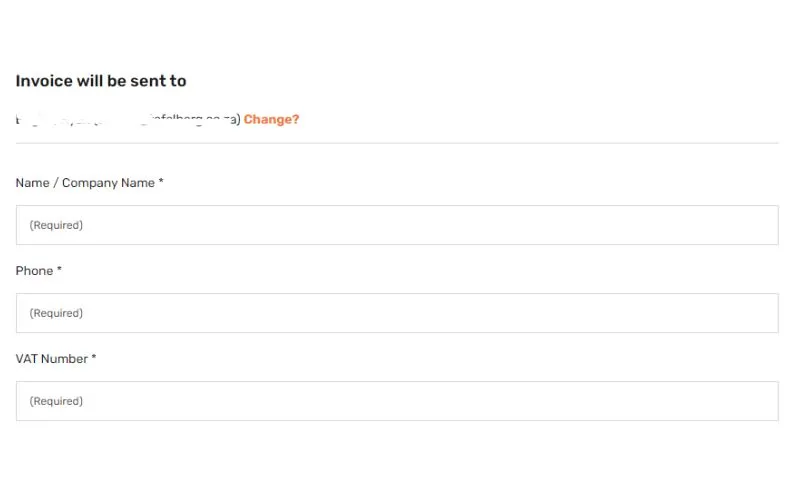
Task: Click the Name / Company Name label
Action: click(85, 183)
